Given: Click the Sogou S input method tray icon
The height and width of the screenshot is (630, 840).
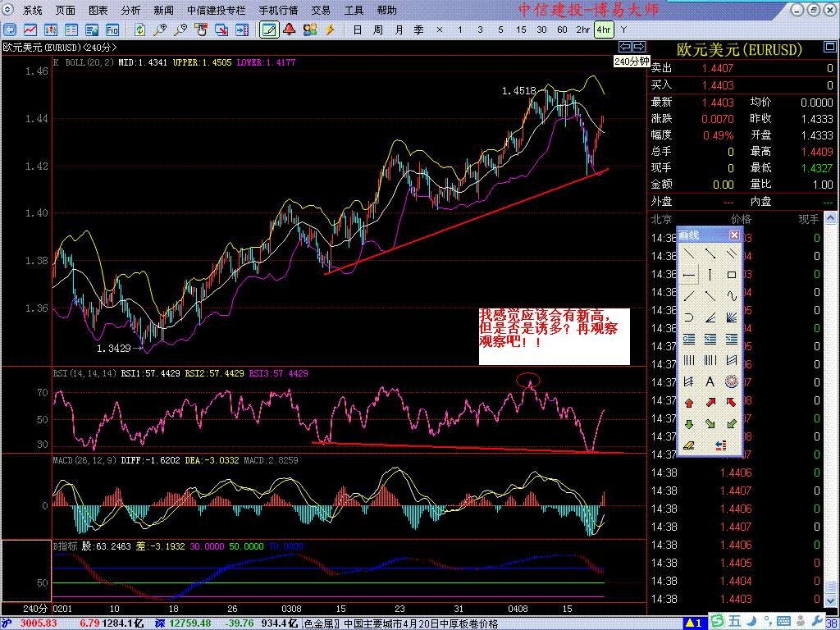Looking at the screenshot, I should click(x=718, y=621).
